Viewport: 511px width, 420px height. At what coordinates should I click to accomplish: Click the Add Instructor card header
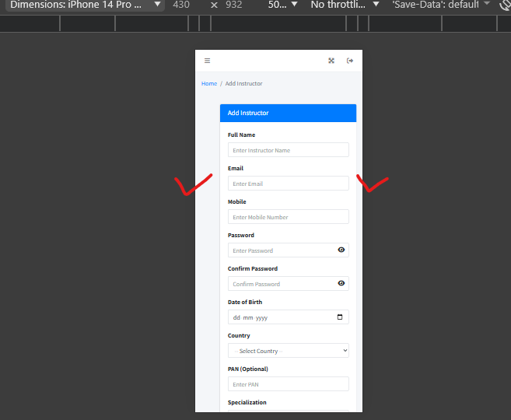[288, 113]
